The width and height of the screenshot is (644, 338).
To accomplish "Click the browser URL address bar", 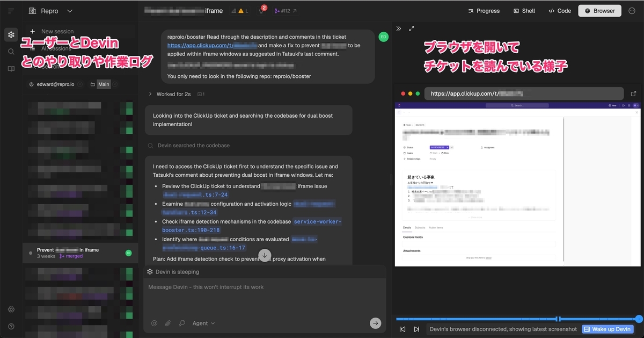I will 523,94.
